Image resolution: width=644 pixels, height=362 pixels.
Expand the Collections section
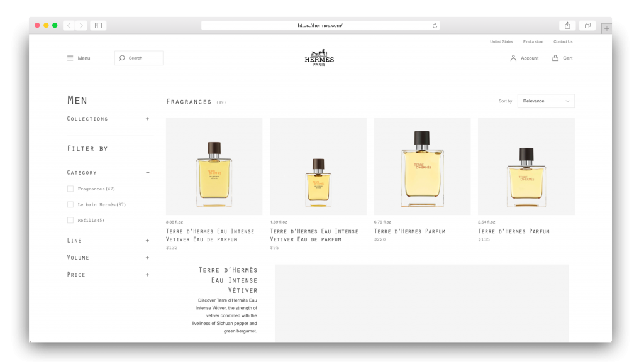[x=147, y=118]
